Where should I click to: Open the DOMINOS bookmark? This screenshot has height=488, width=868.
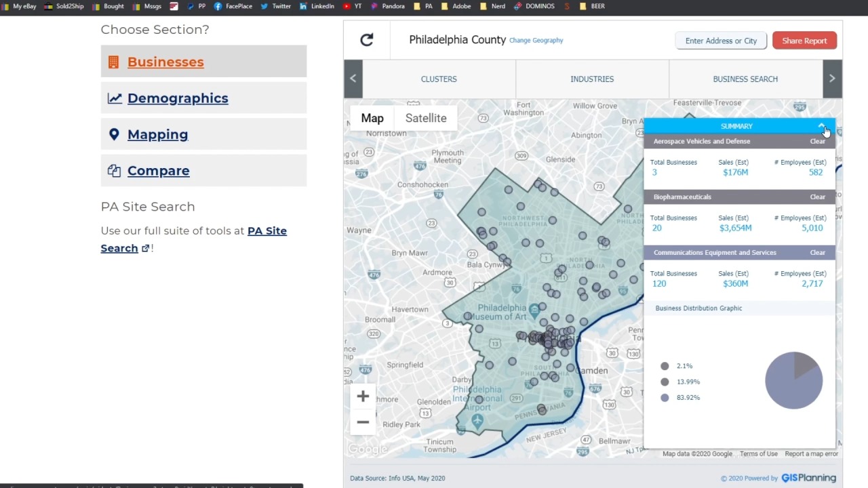[534, 6]
